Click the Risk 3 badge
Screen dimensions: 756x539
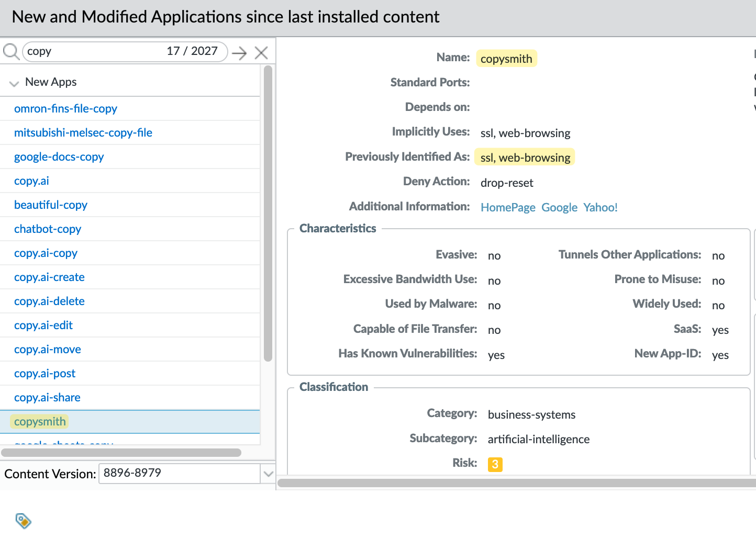point(495,464)
